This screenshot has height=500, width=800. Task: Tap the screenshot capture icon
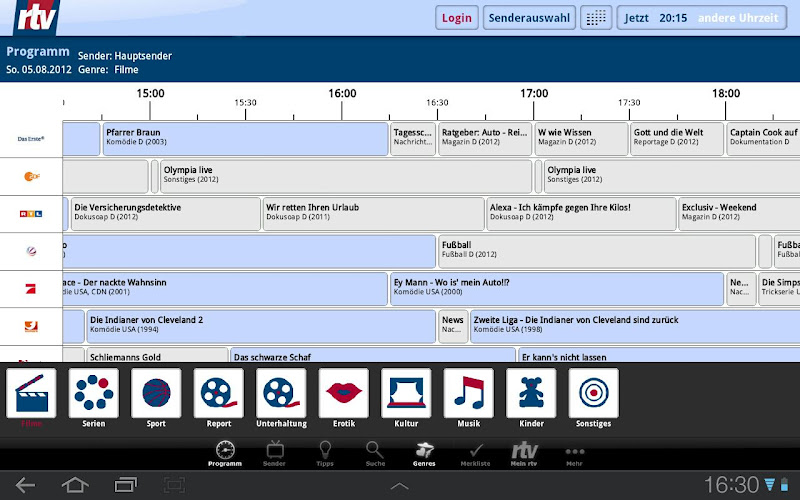point(174,485)
